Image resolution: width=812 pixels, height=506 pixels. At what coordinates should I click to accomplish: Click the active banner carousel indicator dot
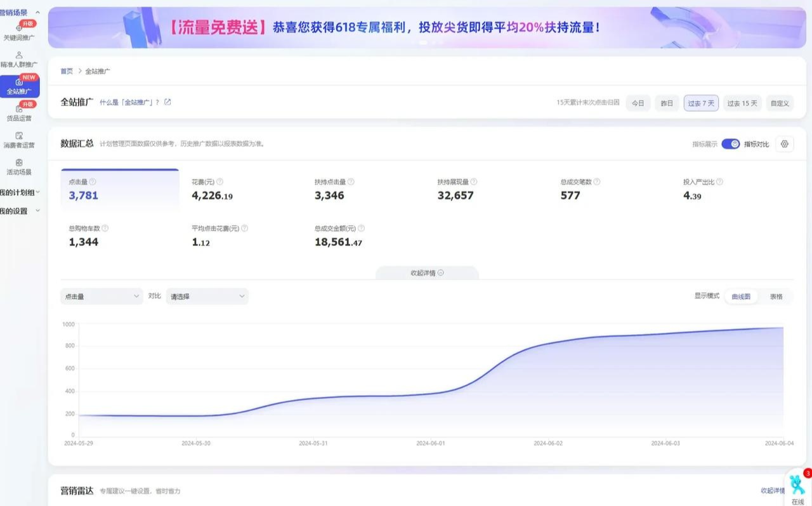(424, 42)
